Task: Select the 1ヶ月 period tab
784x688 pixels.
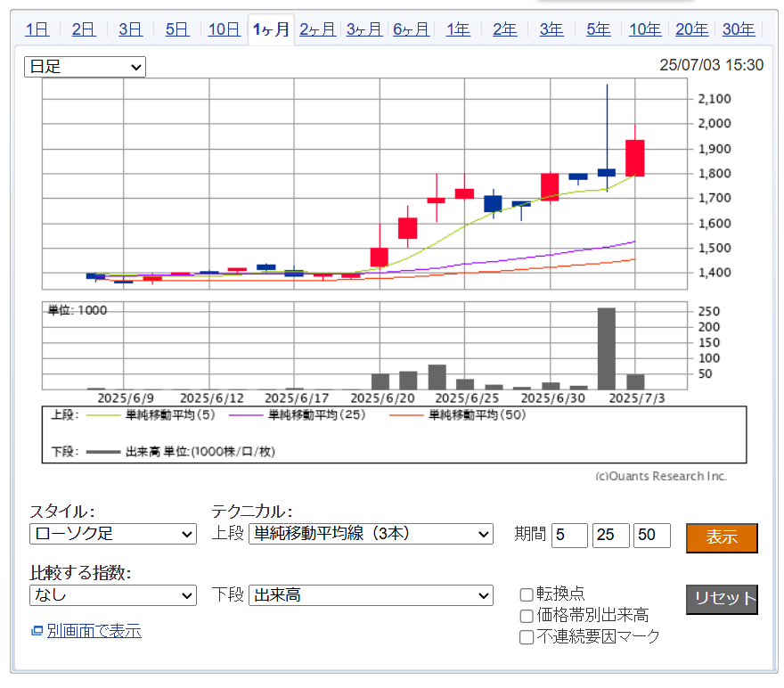Action: 271,29
